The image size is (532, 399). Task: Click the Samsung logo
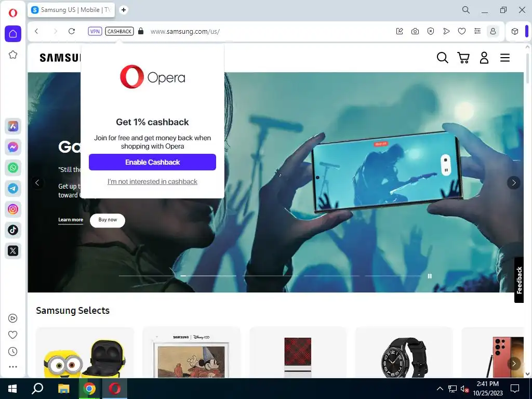click(x=60, y=58)
